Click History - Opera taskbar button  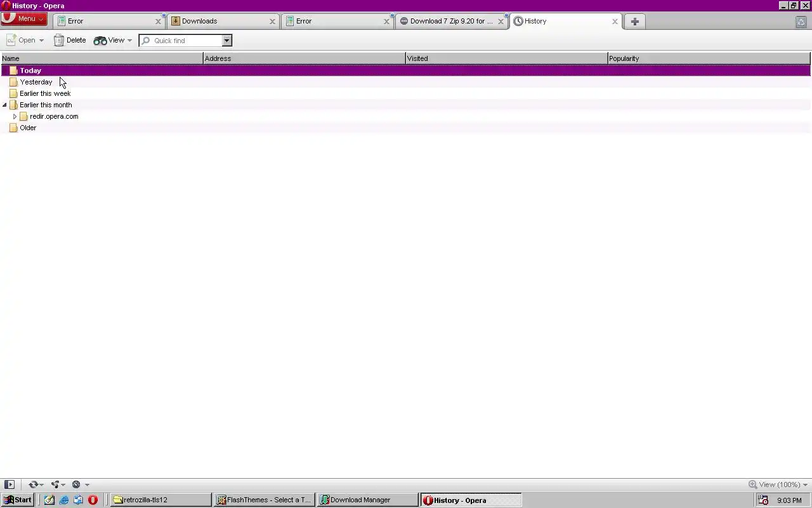tap(471, 500)
